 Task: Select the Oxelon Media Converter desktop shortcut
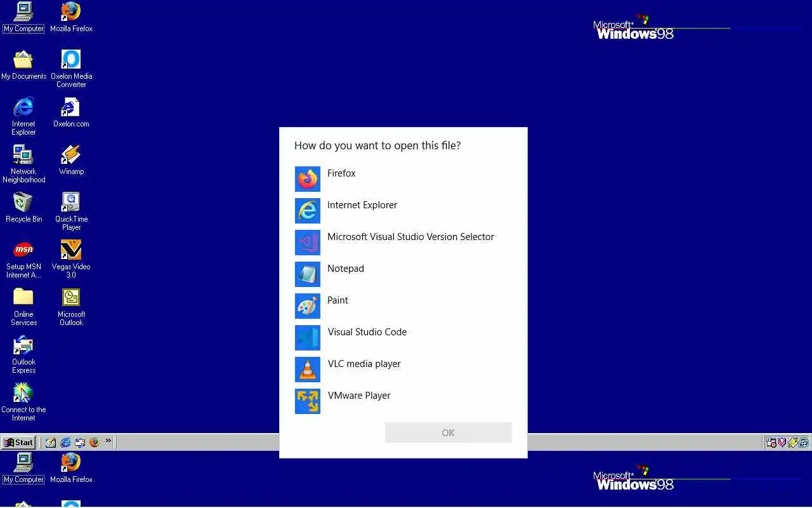(71, 69)
